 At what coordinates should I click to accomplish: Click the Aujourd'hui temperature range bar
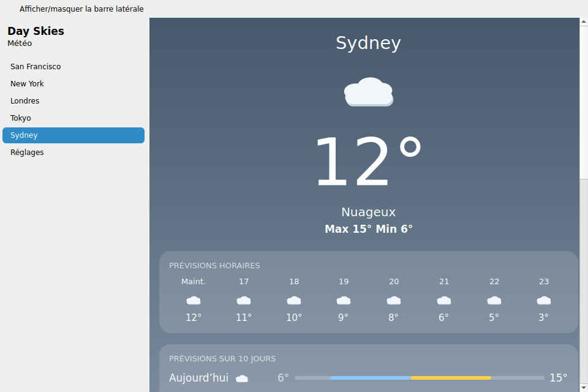(419, 378)
